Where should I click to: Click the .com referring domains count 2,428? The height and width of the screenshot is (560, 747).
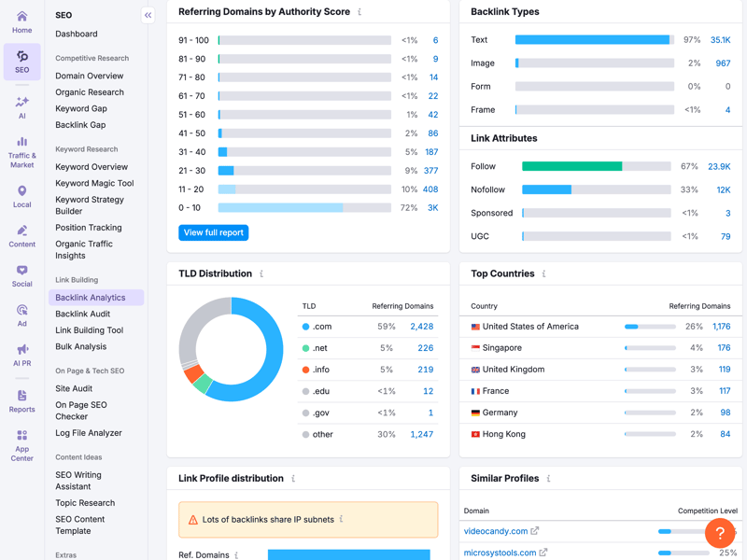pyautogui.click(x=421, y=327)
